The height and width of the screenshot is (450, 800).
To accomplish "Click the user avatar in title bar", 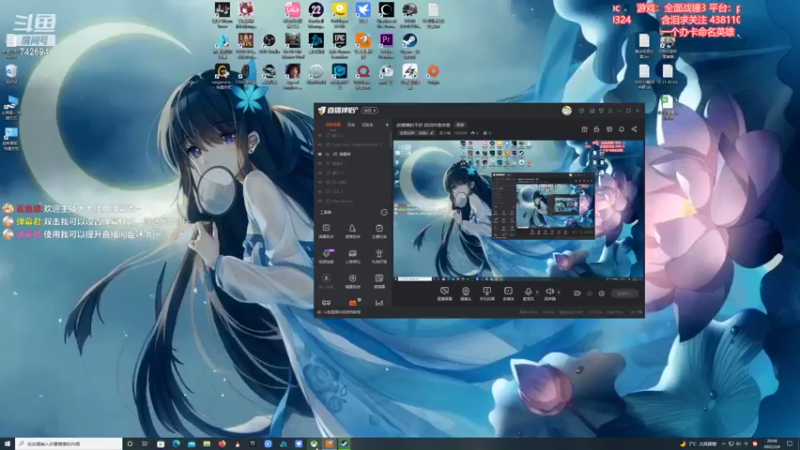I will coord(566,111).
